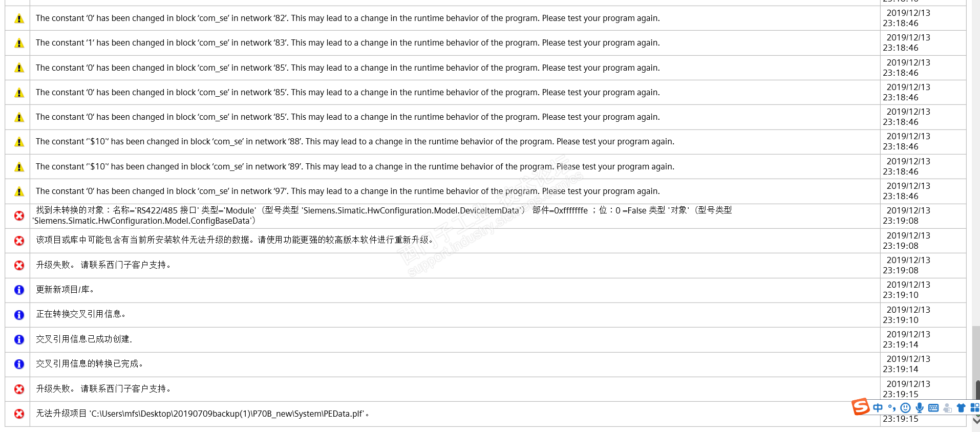
Task: Select the '交叉引用信息已成功创建' info row
Action: pyautogui.click(x=485, y=339)
